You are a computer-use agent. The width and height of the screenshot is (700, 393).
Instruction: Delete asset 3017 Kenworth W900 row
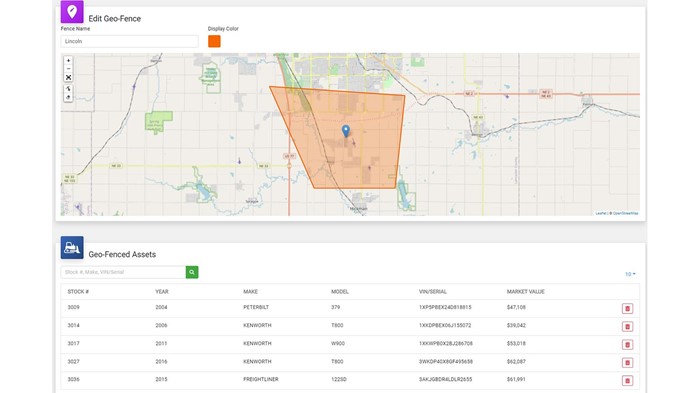[627, 345]
